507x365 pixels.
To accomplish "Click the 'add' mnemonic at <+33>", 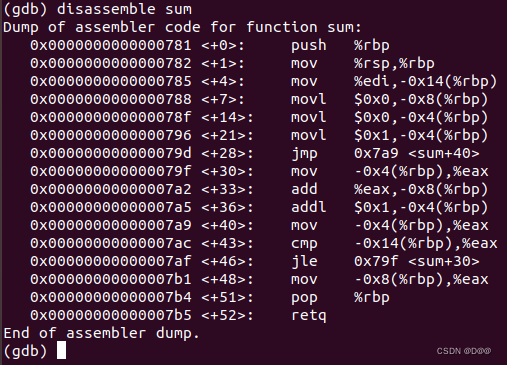I will click(x=304, y=189).
